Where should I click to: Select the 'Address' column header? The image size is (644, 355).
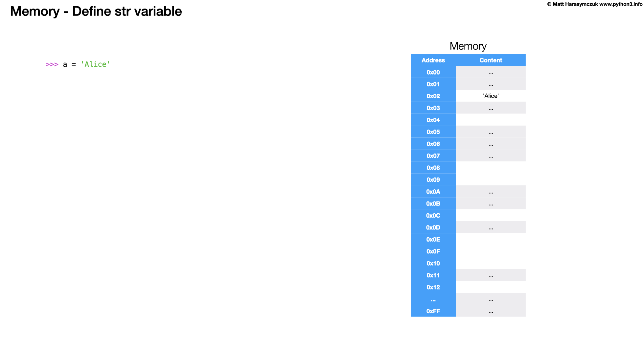pyautogui.click(x=433, y=60)
